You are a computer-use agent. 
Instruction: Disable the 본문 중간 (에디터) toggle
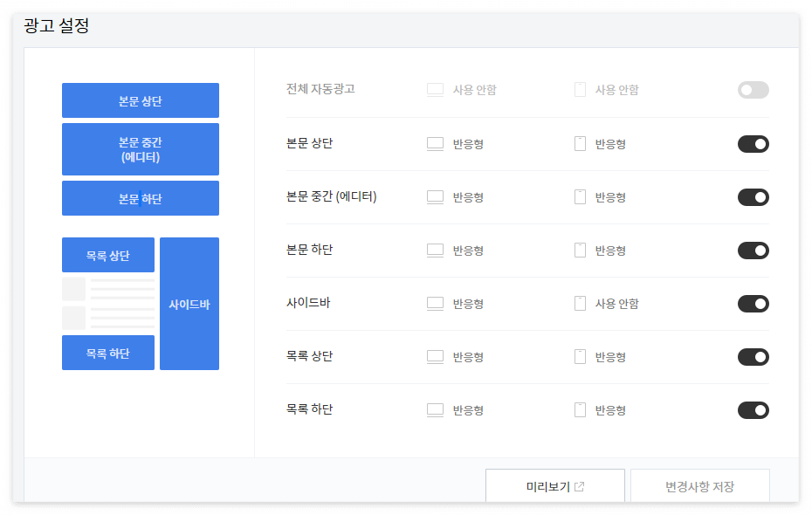(753, 197)
